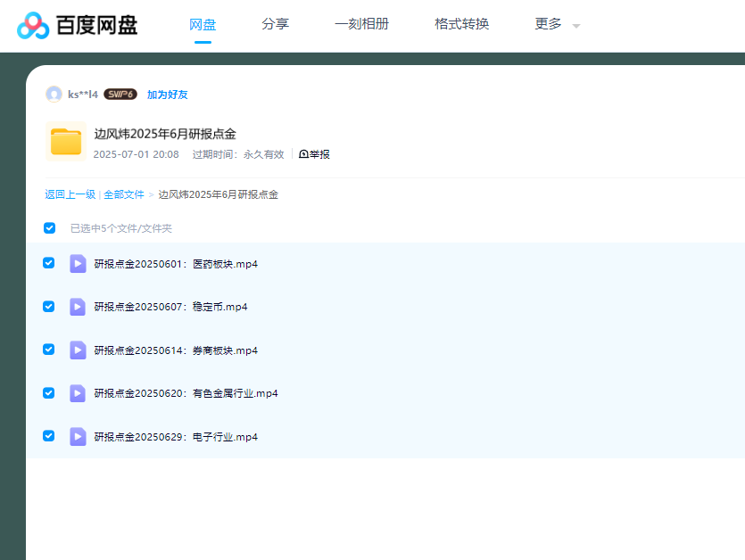Click the video icon beside 有色金属行业.mp4
This screenshot has width=745, height=560.
click(78, 393)
